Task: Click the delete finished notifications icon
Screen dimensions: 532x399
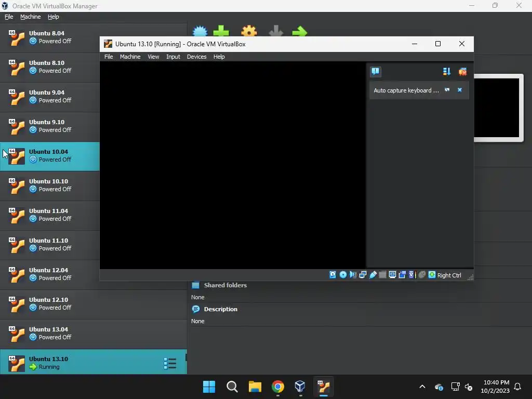Action: point(462,72)
